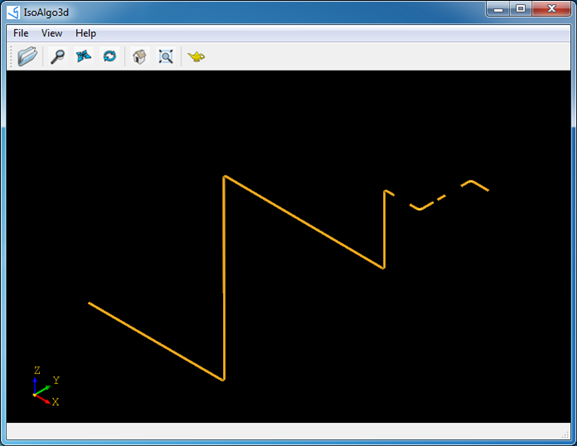
Task: Click the yellow genie lamp icon
Action: pos(196,56)
